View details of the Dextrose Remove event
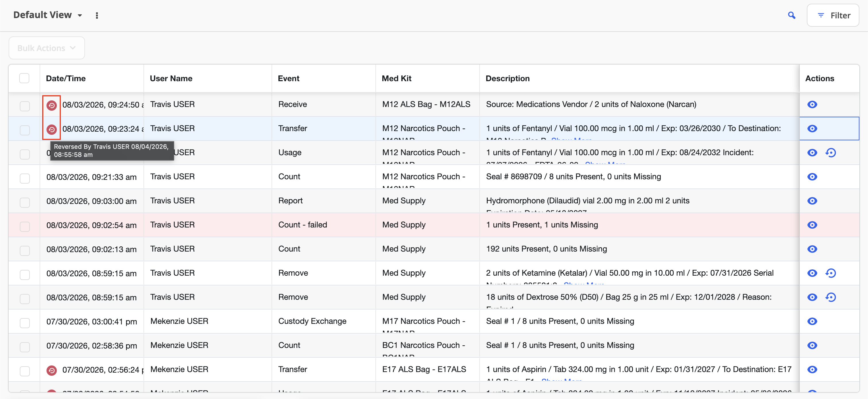Image resolution: width=868 pixels, height=399 pixels. coord(812,297)
